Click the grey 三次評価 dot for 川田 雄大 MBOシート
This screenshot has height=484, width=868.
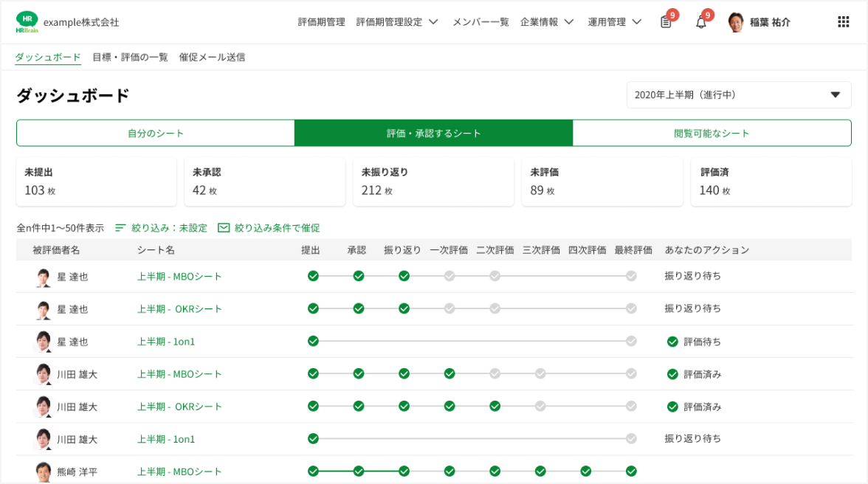(x=540, y=374)
